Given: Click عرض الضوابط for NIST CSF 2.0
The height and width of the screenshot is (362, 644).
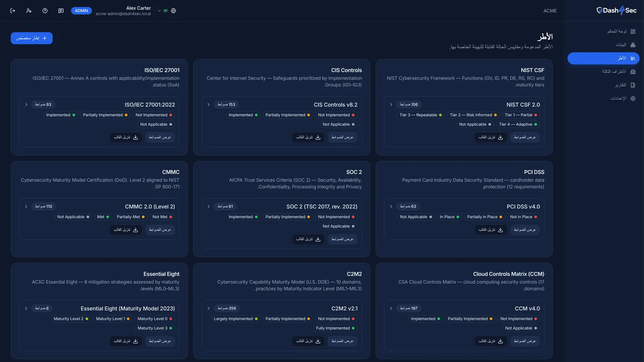Looking at the screenshot, I should point(524,137).
